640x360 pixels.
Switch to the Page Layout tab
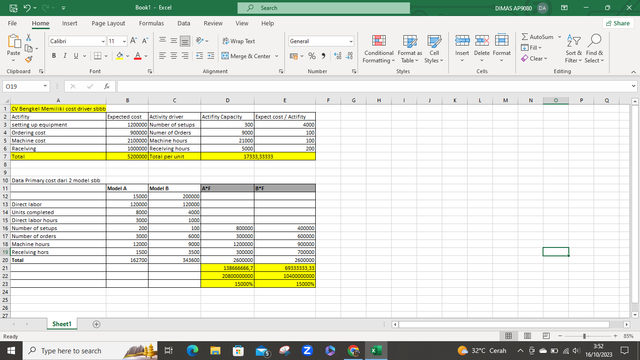pos(108,23)
